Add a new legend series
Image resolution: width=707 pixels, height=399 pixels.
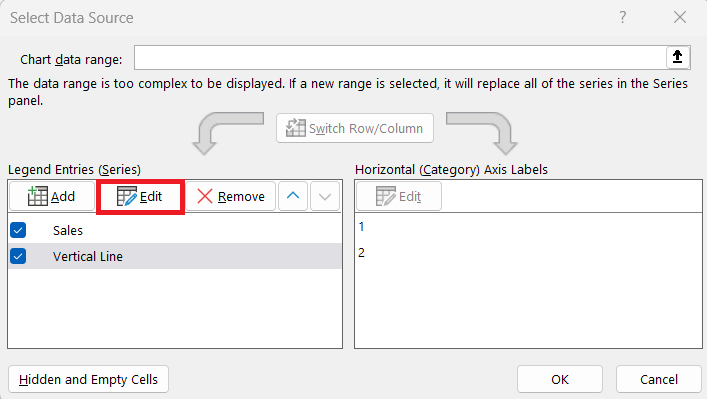[x=52, y=197]
